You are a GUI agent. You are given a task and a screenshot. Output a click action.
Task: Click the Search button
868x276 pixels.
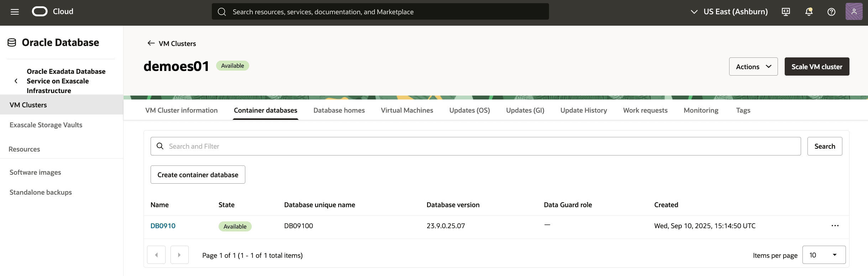(x=825, y=146)
